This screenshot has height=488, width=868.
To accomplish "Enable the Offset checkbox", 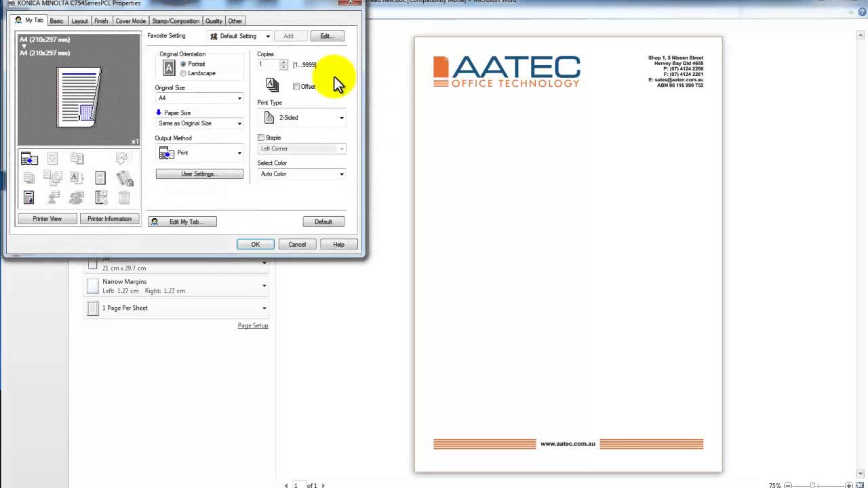I will (x=296, y=87).
